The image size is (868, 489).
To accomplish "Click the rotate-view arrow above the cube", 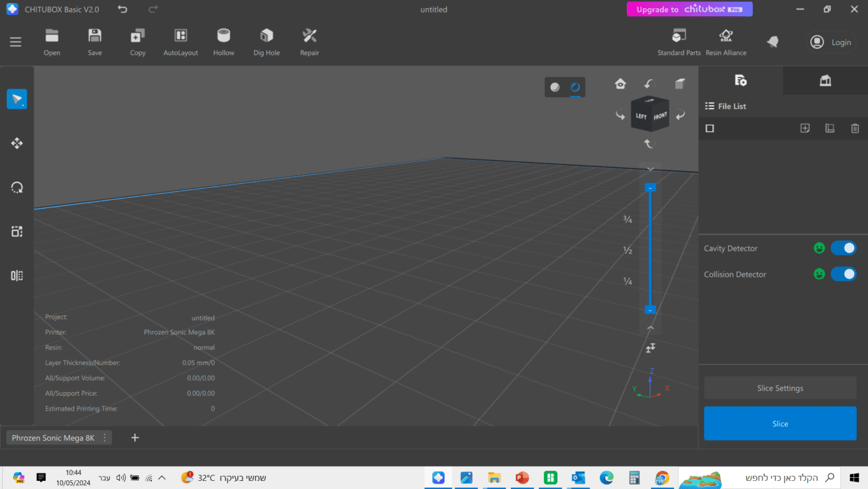I will tap(650, 84).
